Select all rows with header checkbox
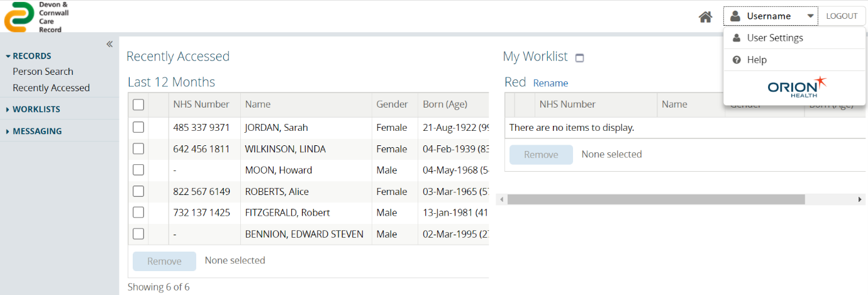The height and width of the screenshot is (295, 868). 138,104
